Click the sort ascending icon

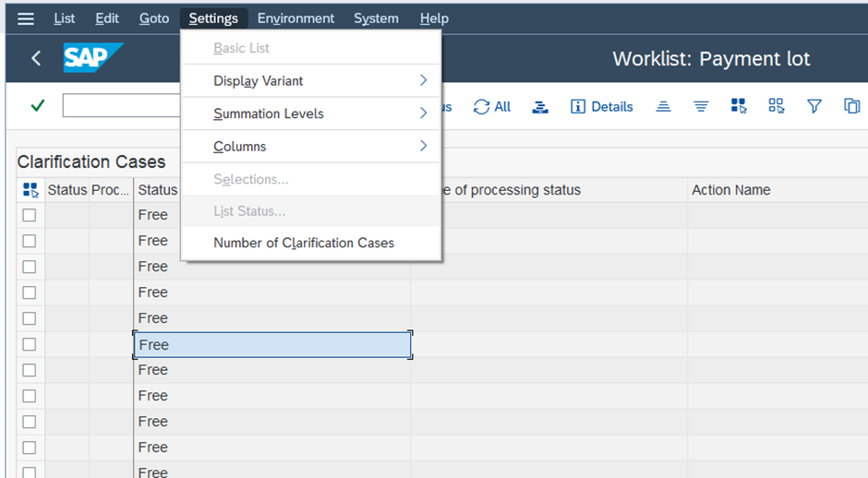[663, 106]
